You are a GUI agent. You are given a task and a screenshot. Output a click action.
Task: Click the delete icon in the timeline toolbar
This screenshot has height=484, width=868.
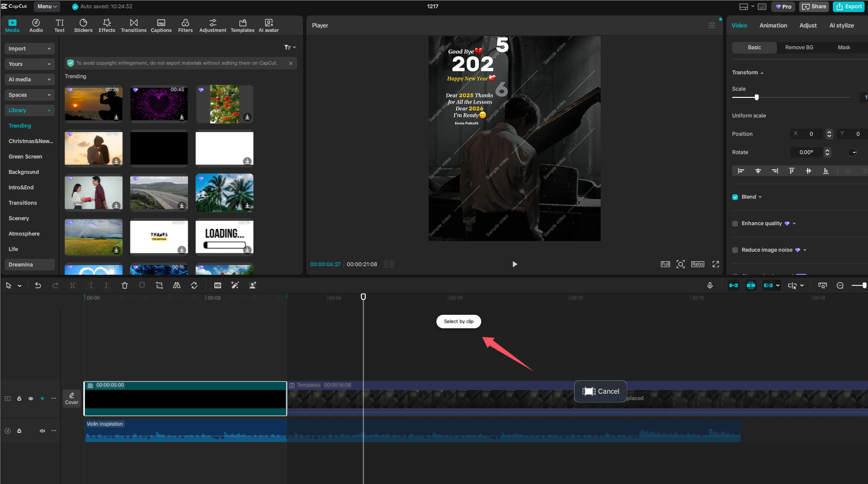125,285
